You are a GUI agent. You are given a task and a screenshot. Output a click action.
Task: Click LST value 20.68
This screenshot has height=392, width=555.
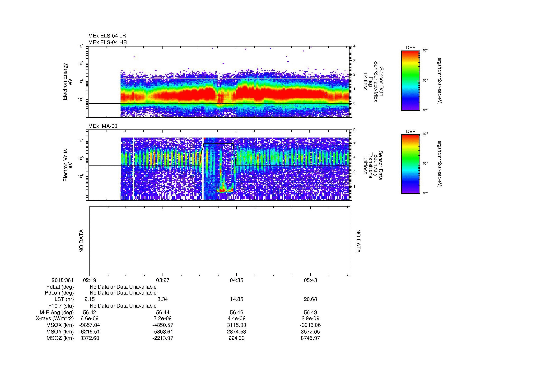(310, 299)
